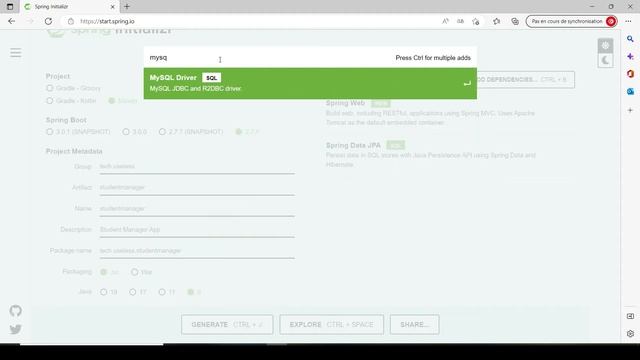
Task: Open the browser collections icon
Action: tap(515, 21)
